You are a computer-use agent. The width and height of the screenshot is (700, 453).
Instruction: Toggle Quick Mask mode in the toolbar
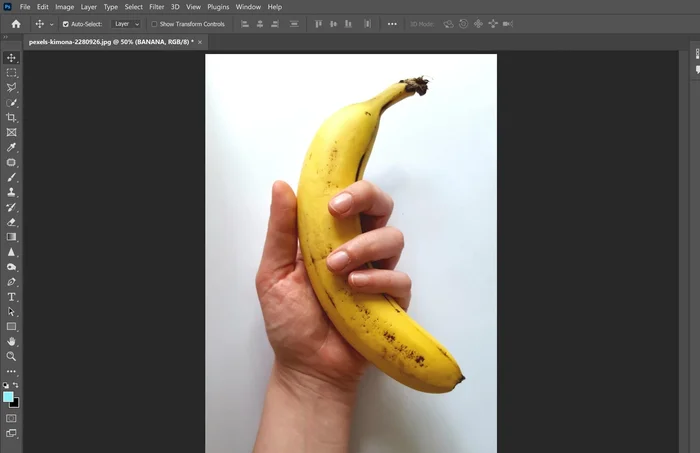(x=12, y=418)
